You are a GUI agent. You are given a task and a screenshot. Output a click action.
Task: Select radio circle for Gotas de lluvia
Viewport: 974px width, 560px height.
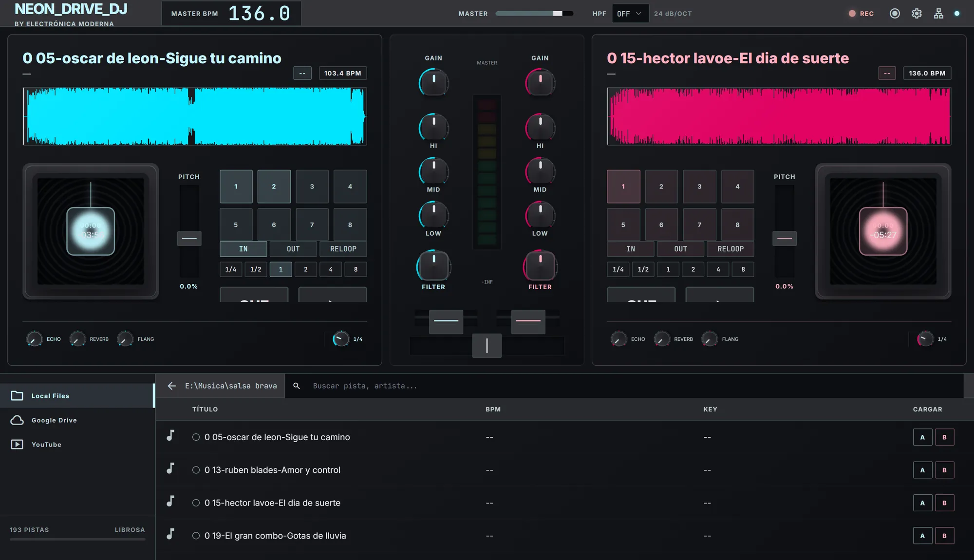(x=196, y=536)
